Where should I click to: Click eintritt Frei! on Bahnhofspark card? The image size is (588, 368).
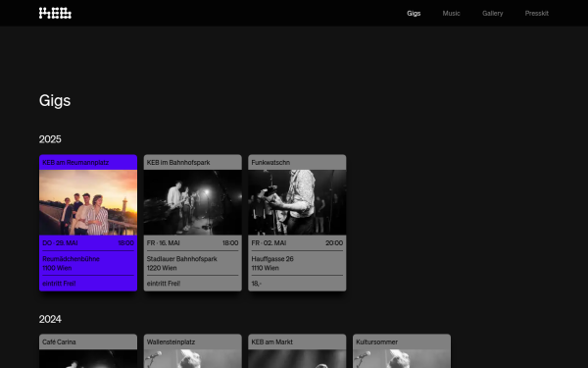[164, 284]
